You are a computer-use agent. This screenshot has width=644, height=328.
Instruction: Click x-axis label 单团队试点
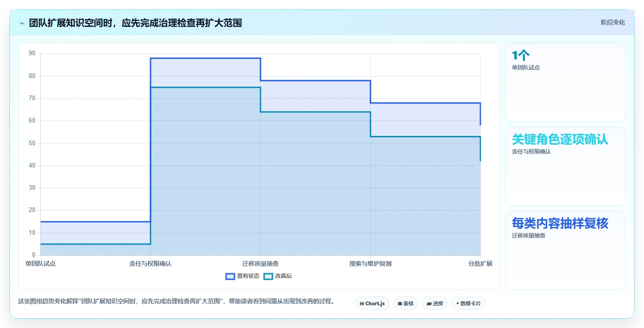[x=40, y=264]
